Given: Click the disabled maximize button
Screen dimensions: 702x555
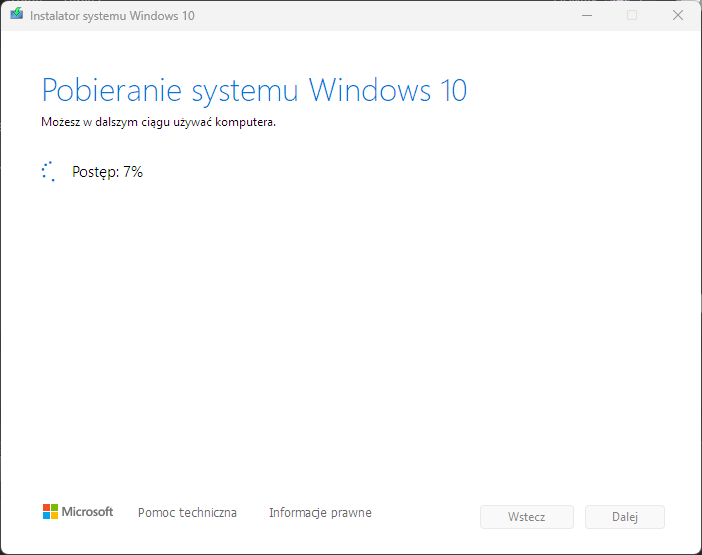Looking at the screenshot, I should point(632,16).
